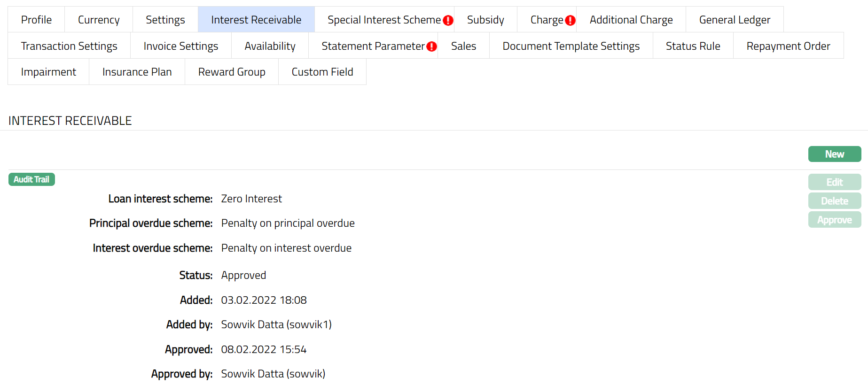Open the Profile tab
The height and width of the screenshot is (392, 868).
click(36, 20)
